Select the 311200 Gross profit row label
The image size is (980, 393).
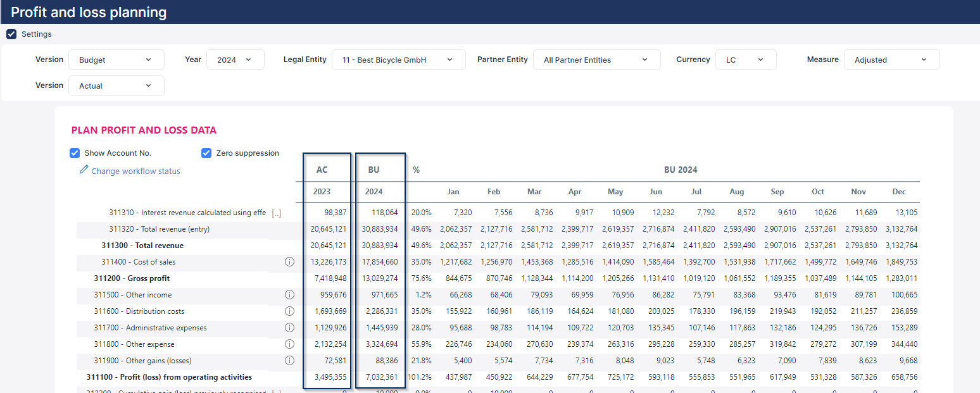click(x=132, y=278)
